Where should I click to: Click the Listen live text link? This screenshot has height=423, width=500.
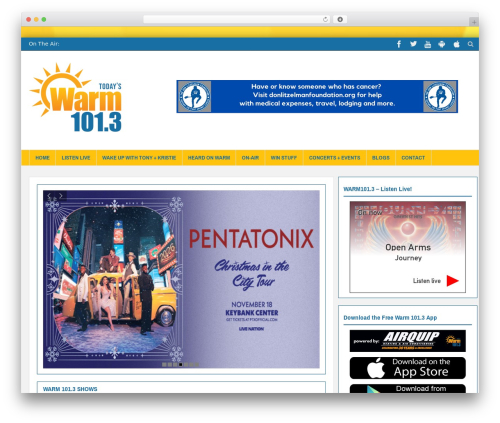[x=427, y=281]
